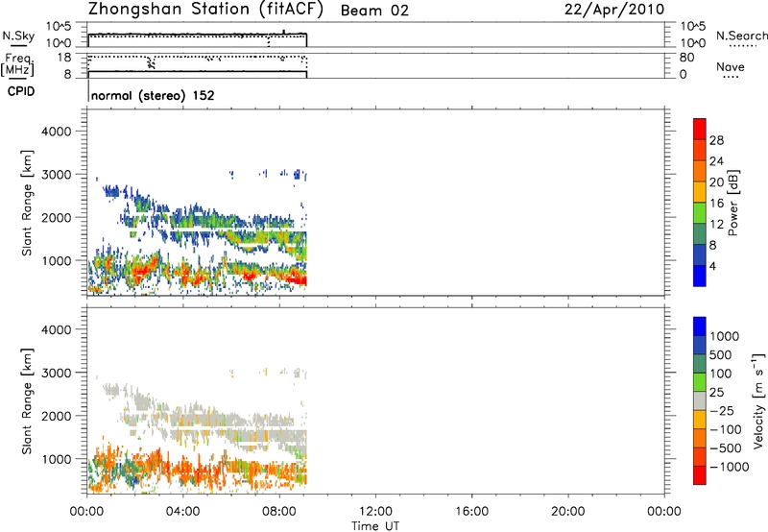
Task: Click the 'Zhongshan Station (fitACF)' plot title
Action: pyautogui.click(x=205, y=10)
